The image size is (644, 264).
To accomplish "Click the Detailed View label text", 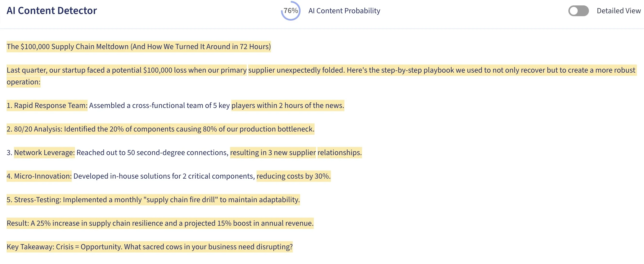I will (619, 11).
